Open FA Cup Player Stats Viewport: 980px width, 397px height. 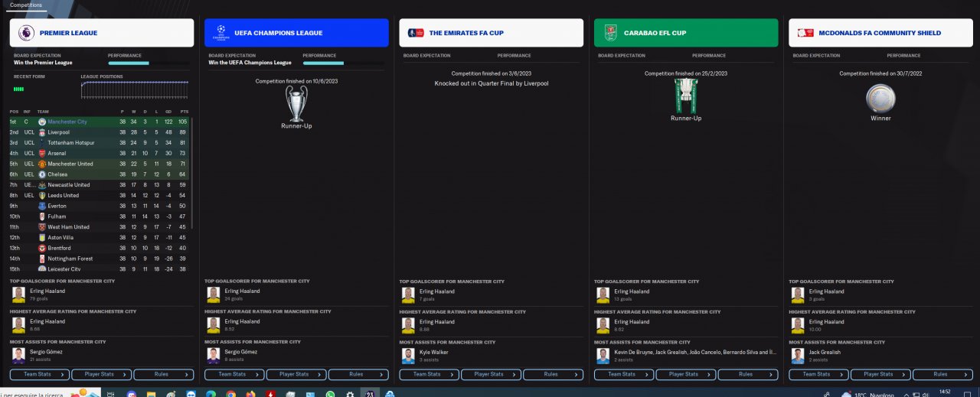(x=492, y=374)
